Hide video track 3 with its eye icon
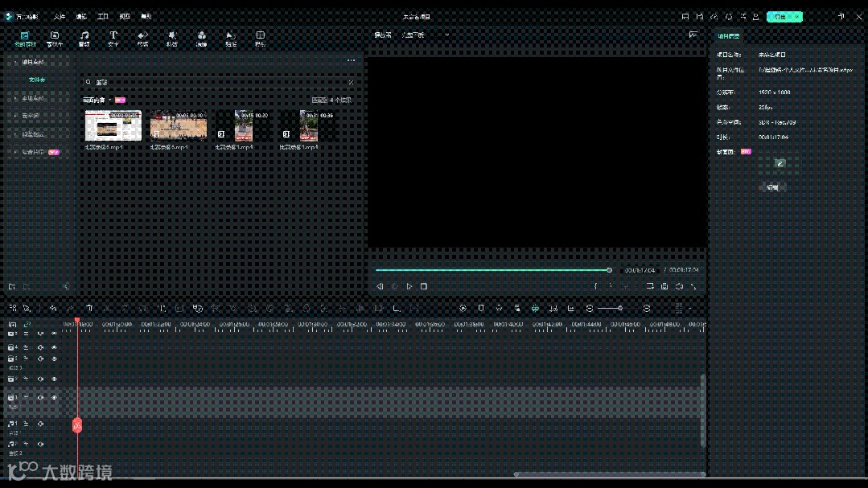The width and height of the screenshot is (868, 488). pos(54,359)
